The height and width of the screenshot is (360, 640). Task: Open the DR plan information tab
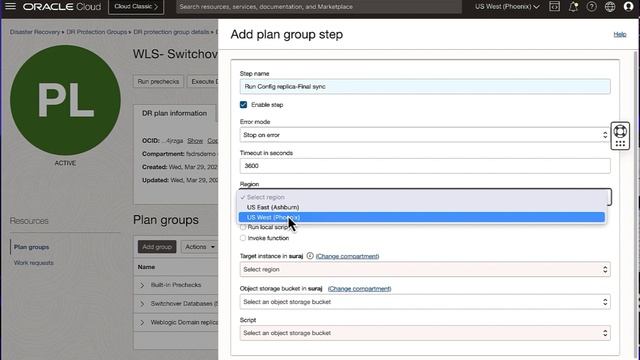174,113
